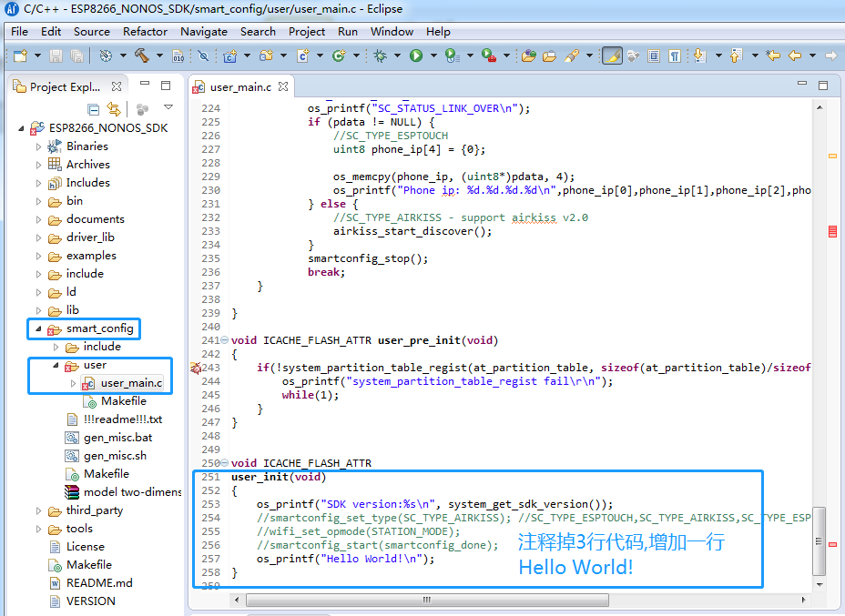The width and height of the screenshot is (845, 616).
Task: Click the Open Task folder icon
Action: pos(550,56)
